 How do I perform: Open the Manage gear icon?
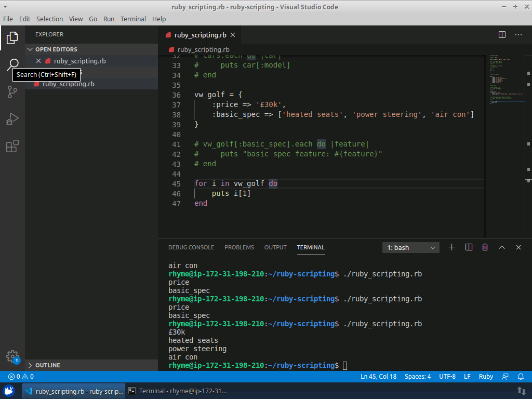point(12,356)
